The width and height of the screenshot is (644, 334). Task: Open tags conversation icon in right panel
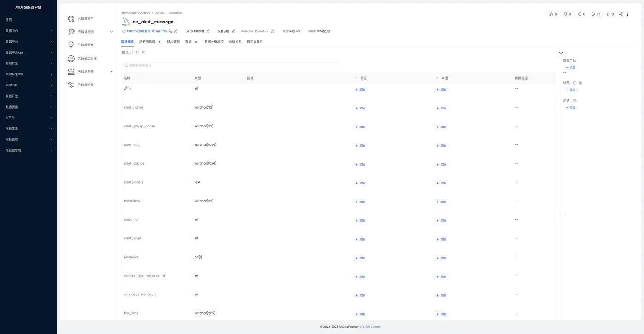coord(581,83)
